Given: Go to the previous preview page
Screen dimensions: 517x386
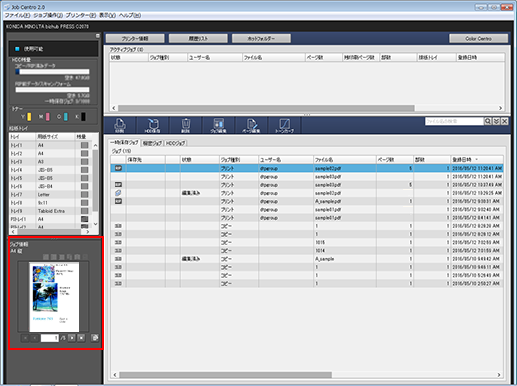Looking at the screenshot, I should pyautogui.click(x=35, y=338).
